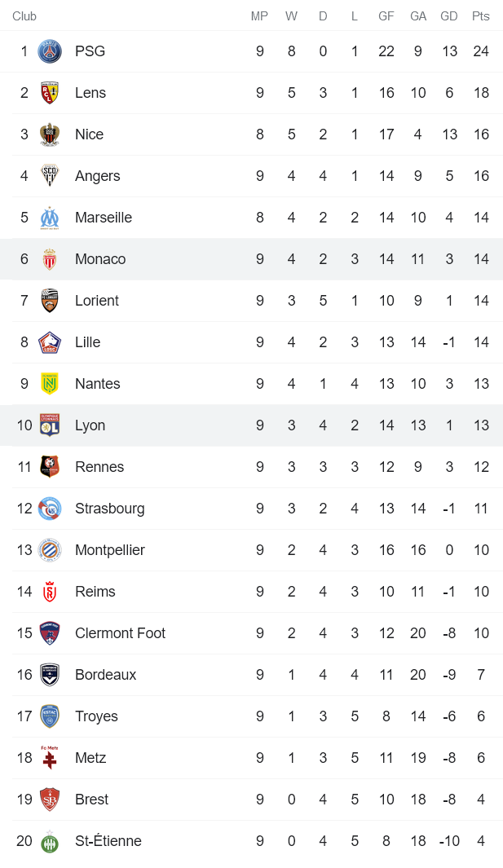The image size is (503, 868).
Task: Click the Metz club crest
Action: tap(50, 758)
